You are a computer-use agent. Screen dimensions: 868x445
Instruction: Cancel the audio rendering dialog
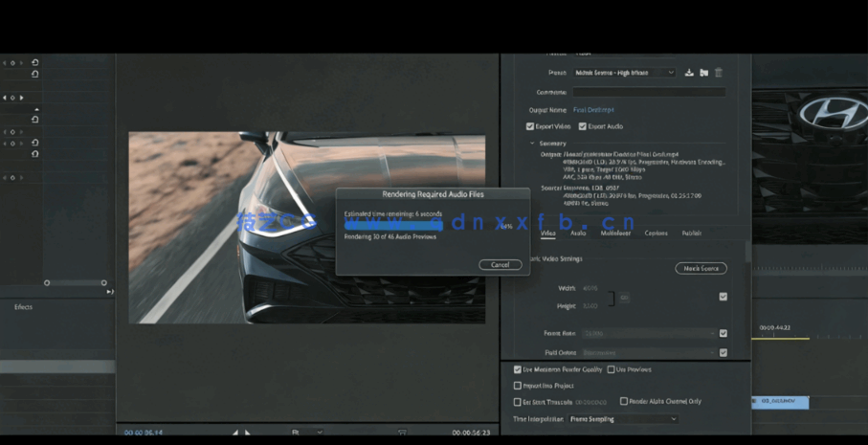501,264
